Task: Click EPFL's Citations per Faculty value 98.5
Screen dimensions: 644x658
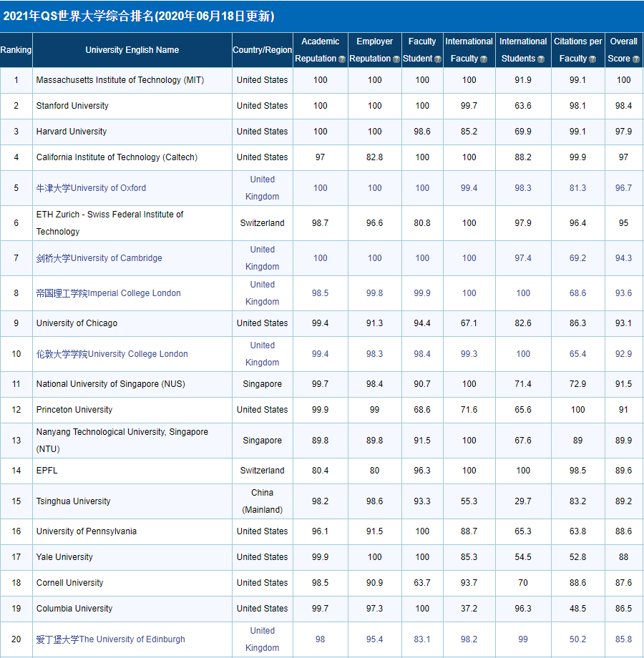Action: click(577, 471)
